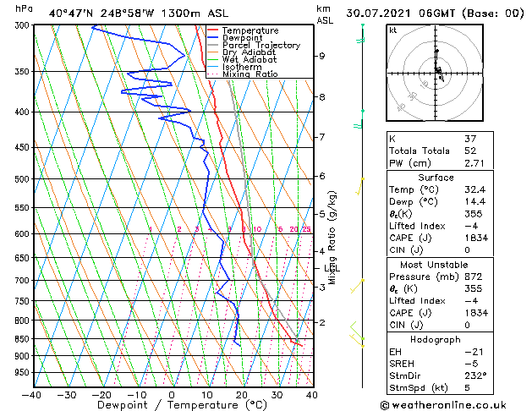Click the Wet Adiabat legend entry

click(x=242, y=60)
